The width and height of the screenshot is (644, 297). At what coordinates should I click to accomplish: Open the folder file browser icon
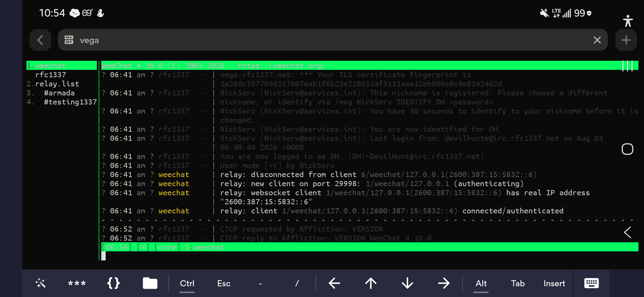click(150, 283)
